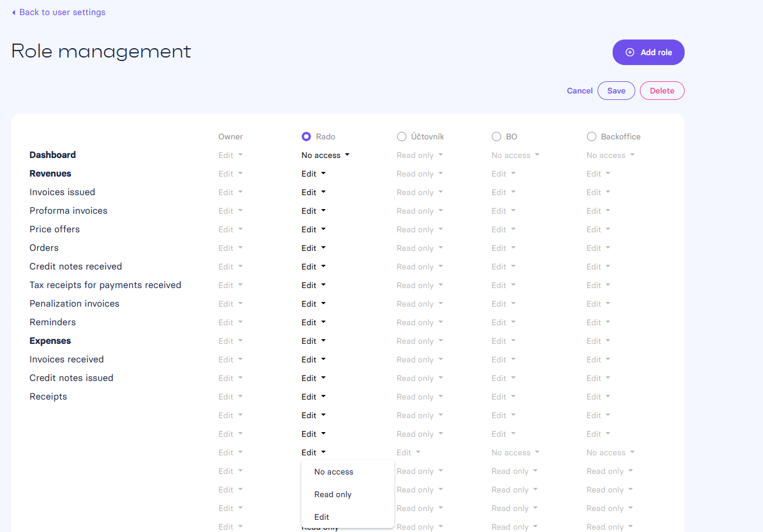Open Rado's Dashboard access dropdown
The width and height of the screenshot is (763, 532).
point(326,155)
